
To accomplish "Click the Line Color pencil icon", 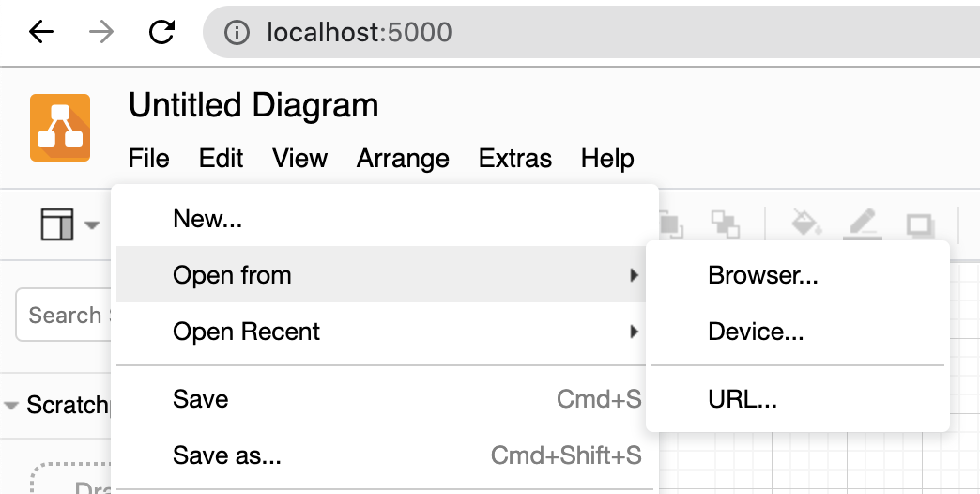I will (x=863, y=224).
